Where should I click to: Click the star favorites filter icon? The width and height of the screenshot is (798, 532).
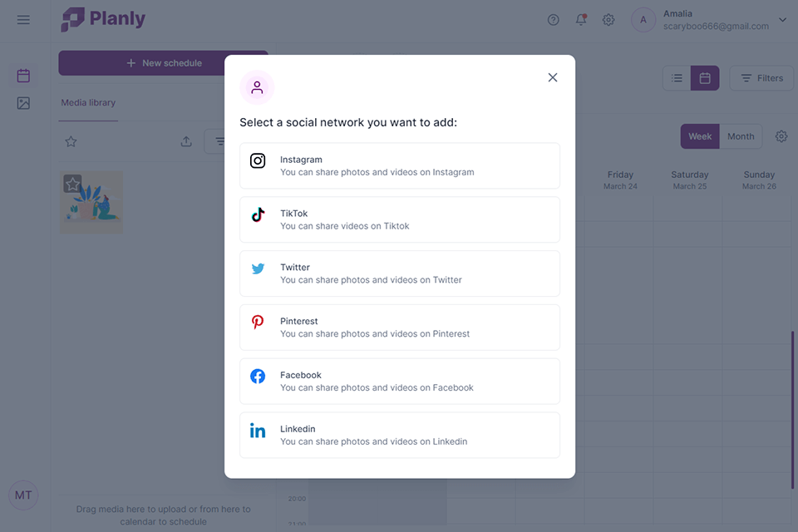pos(71,141)
